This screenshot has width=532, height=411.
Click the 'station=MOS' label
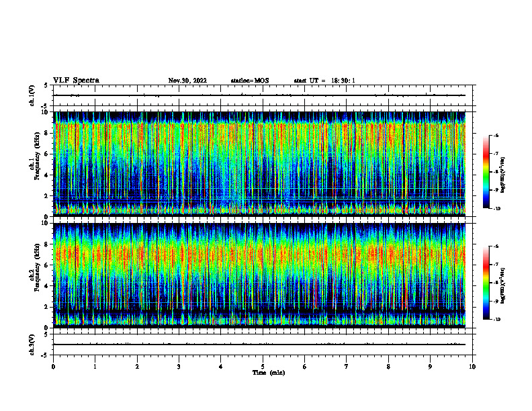(250, 81)
